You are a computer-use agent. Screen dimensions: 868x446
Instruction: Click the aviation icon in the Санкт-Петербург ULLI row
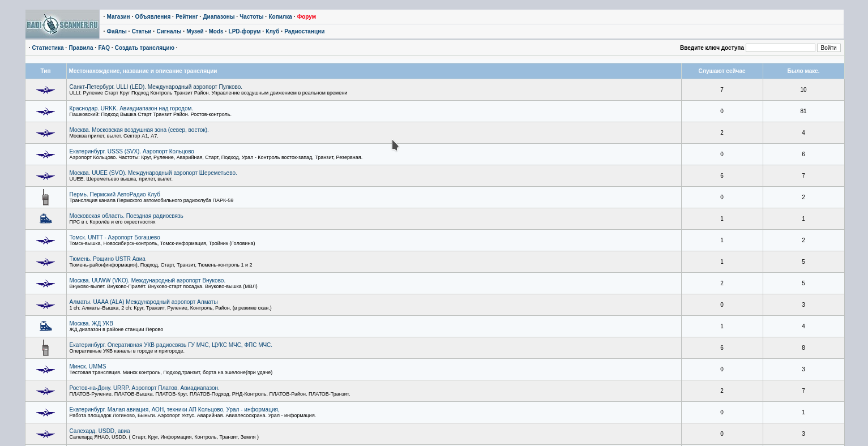click(46, 90)
